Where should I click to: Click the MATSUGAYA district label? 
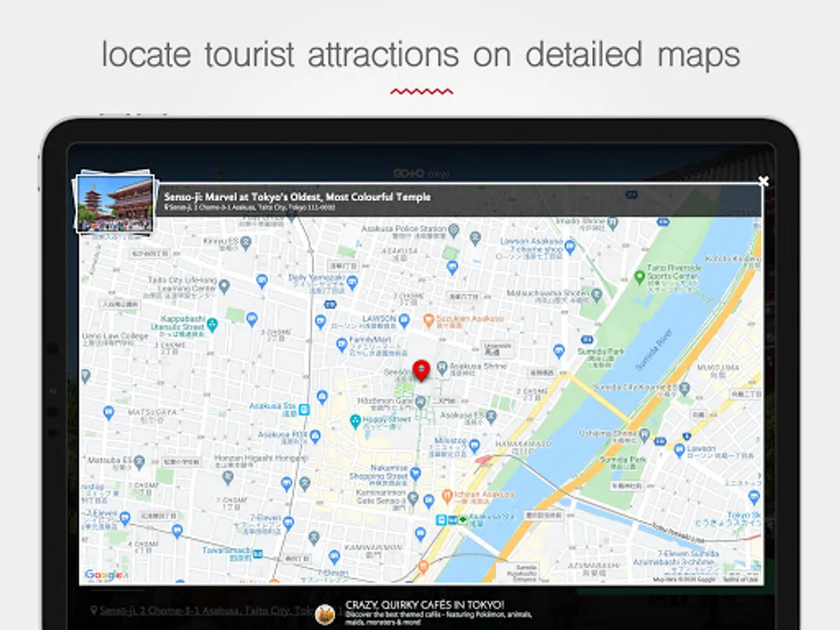(x=153, y=412)
